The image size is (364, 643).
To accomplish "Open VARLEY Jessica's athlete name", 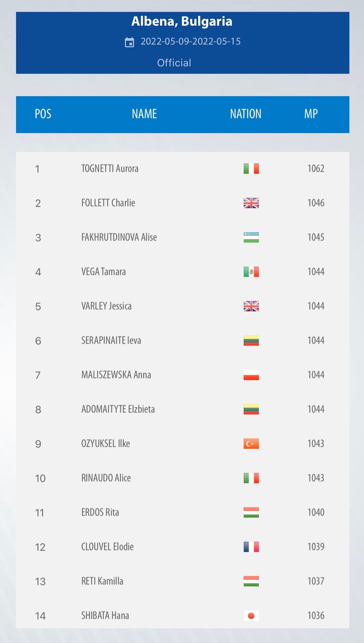I will point(106,306).
